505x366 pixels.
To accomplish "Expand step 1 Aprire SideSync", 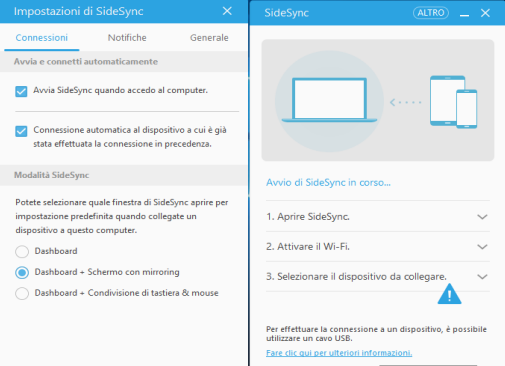I will coord(378,217).
